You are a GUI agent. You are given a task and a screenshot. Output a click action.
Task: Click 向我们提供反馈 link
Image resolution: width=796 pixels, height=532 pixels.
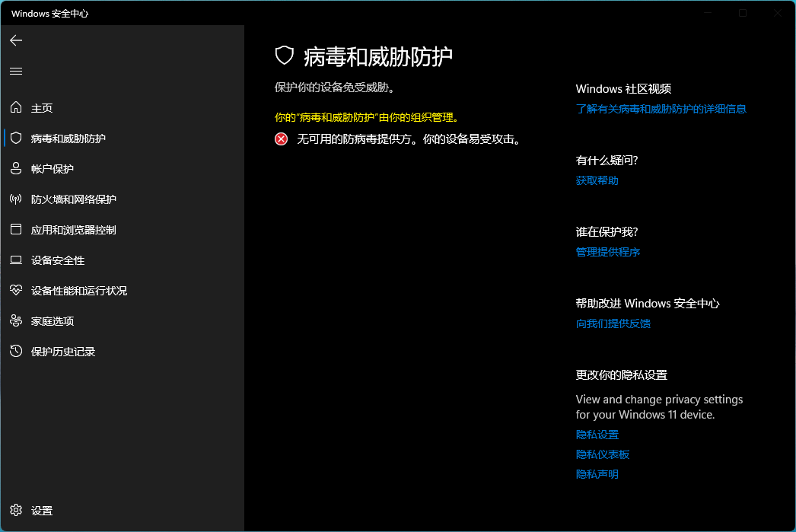[613, 324]
